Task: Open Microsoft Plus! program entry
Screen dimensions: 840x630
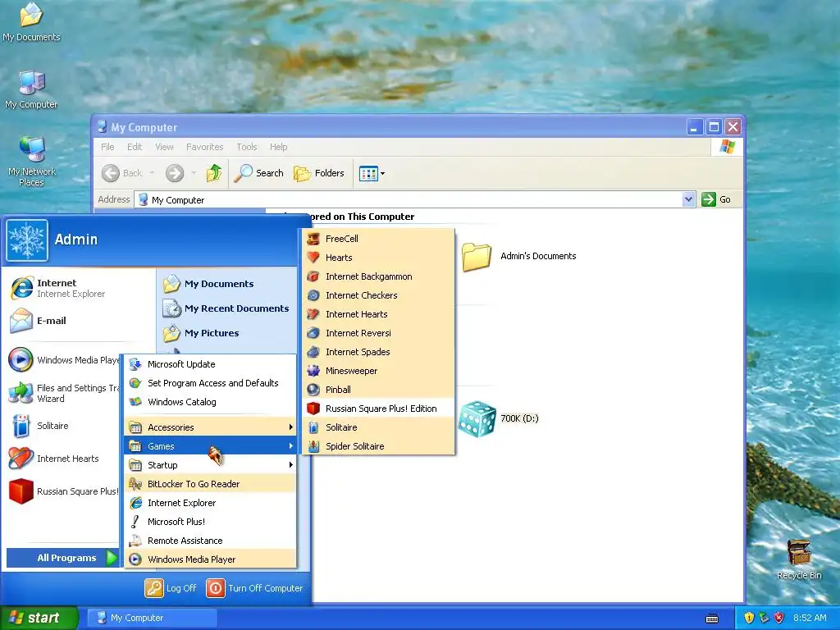Action: 210,521
